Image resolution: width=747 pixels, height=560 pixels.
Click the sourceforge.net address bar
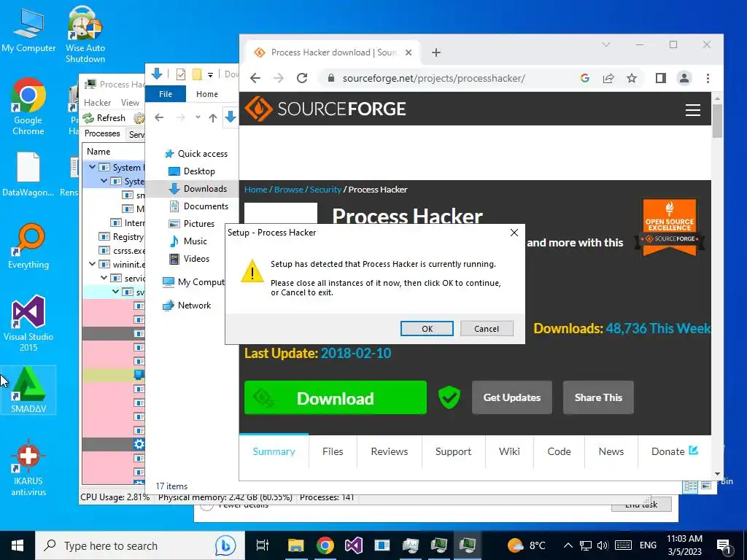[x=433, y=78]
